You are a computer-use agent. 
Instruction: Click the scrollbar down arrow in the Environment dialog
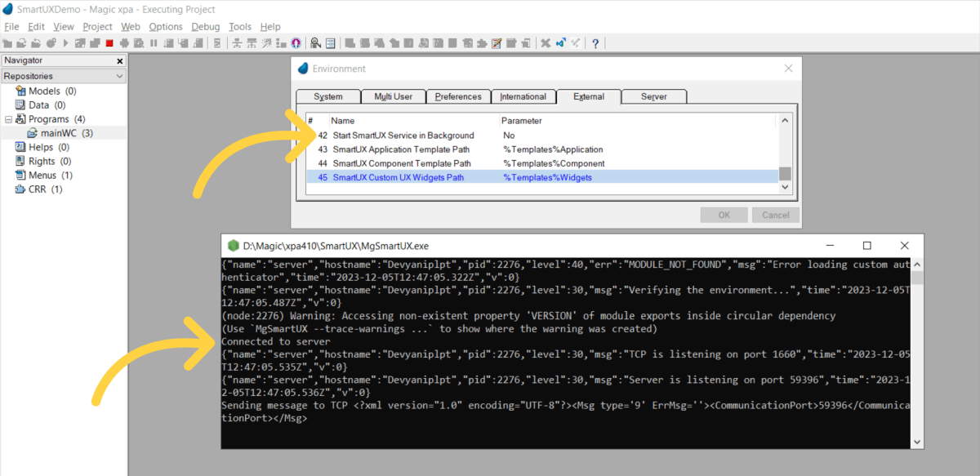click(x=784, y=187)
